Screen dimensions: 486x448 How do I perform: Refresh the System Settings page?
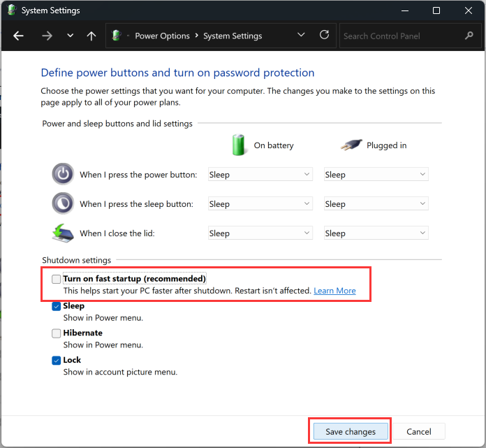(324, 35)
